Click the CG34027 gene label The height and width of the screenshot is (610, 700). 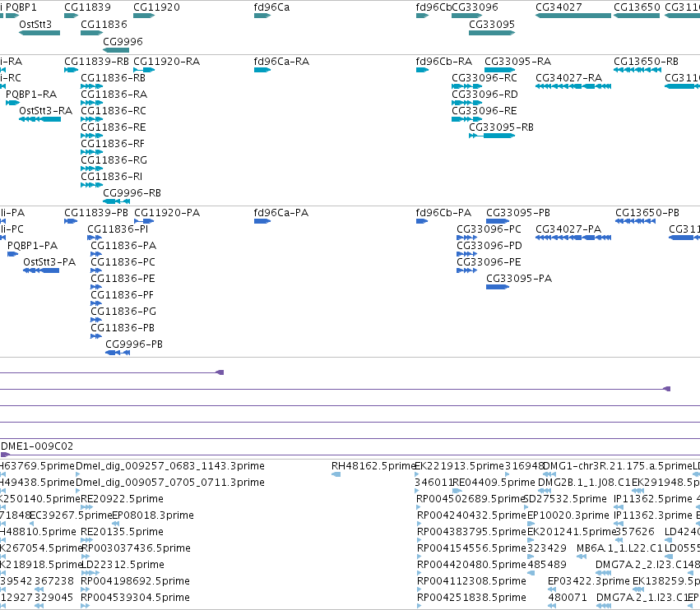(x=559, y=7)
